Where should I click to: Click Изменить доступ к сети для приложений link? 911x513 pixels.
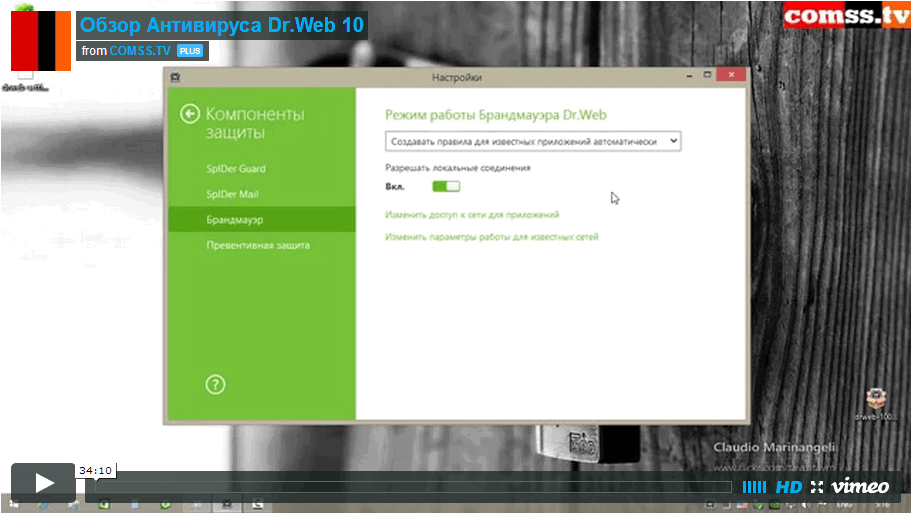coord(472,215)
